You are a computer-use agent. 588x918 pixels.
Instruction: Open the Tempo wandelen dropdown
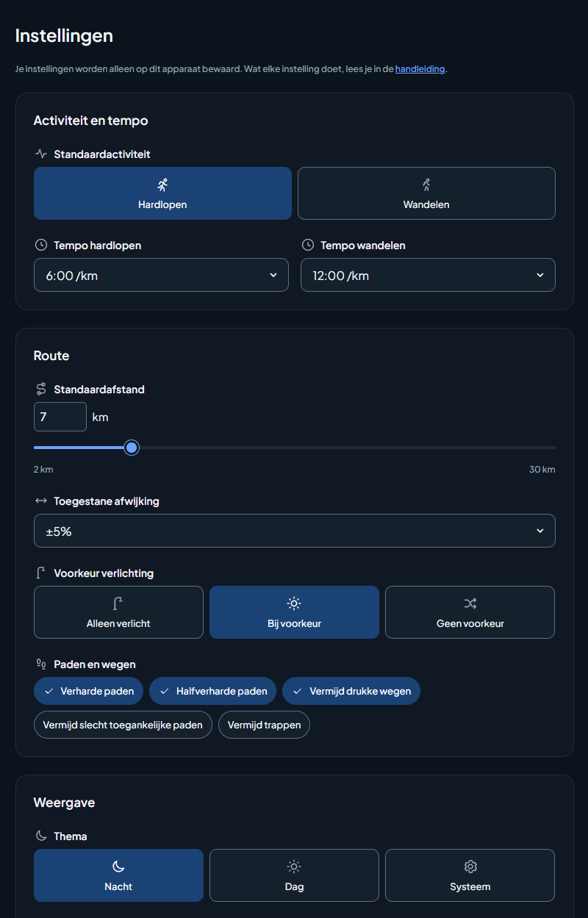[x=428, y=275]
